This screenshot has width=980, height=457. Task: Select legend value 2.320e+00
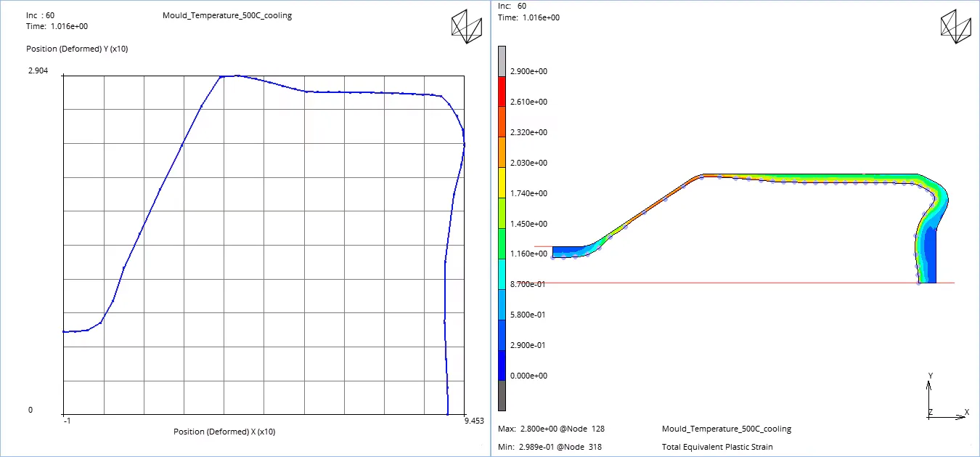528,133
